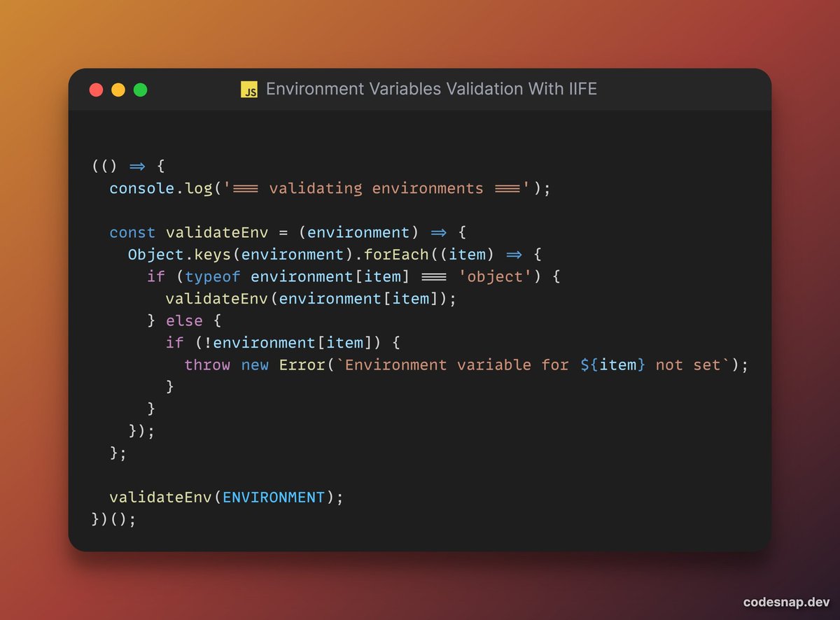Click the 'else' keyword

[x=184, y=320]
